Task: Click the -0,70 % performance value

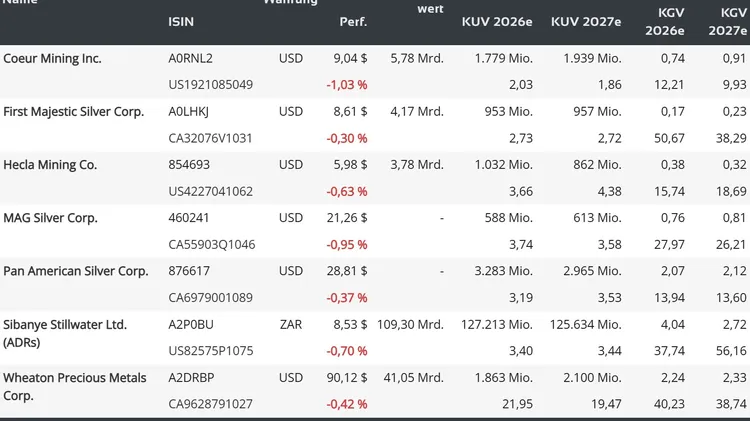Action: (x=347, y=351)
